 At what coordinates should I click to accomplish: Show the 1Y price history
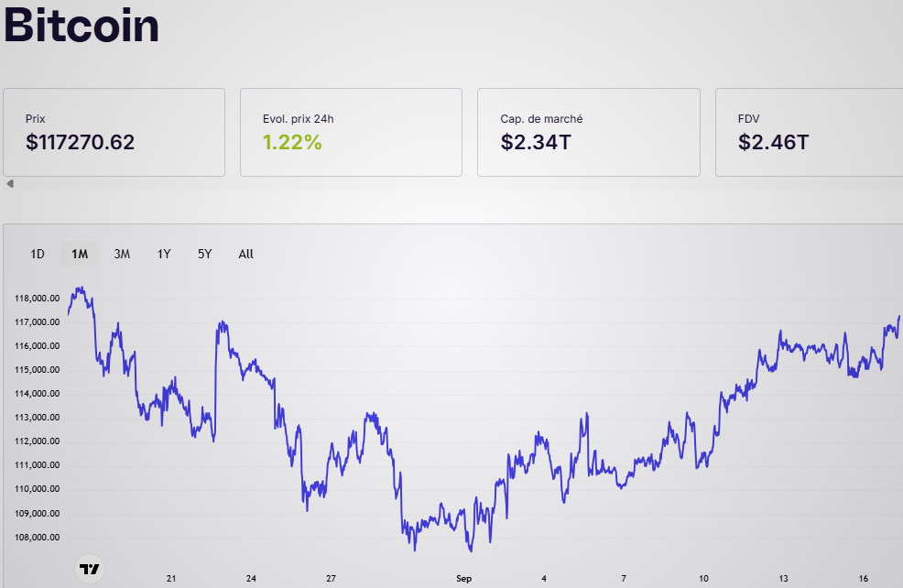coord(164,254)
